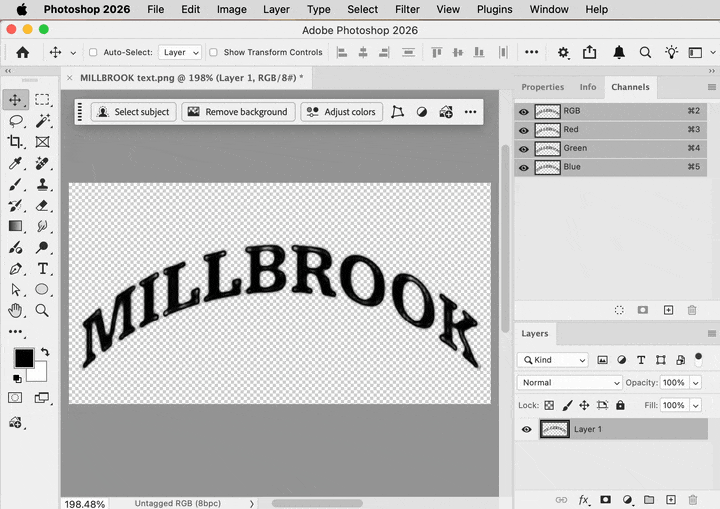Hide the Blue channel eye
This screenshot has width=720, height=509.
[x=523, y=168]
